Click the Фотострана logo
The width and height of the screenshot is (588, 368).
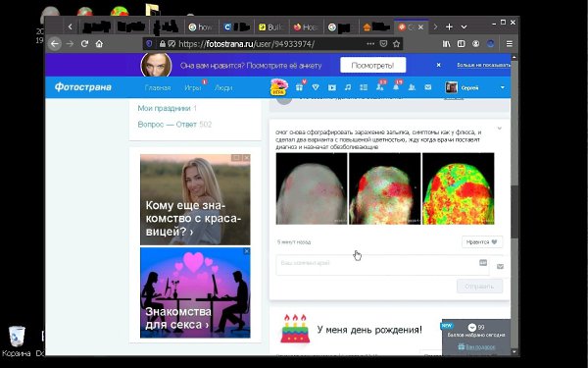(83, 87)
